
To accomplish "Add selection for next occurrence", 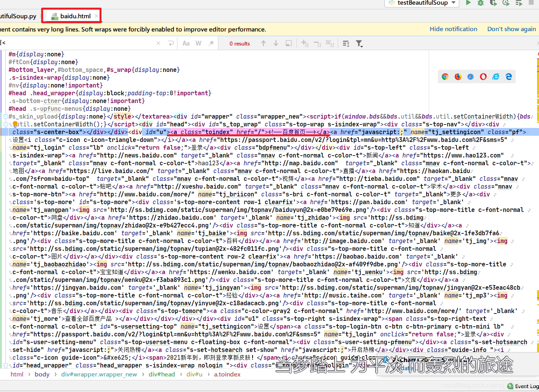I will click(x=305, y=43).
